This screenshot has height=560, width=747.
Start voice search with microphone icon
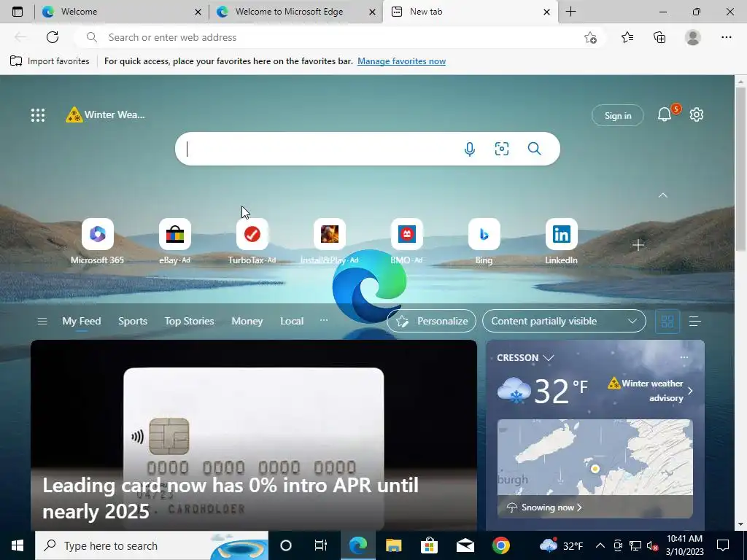469,149
